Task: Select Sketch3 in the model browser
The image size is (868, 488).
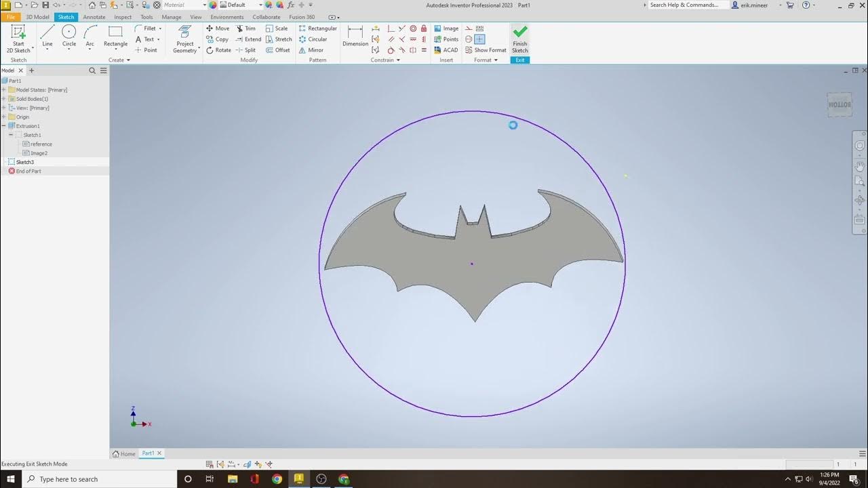Action: pyautogui.click(x=25, y=162)
